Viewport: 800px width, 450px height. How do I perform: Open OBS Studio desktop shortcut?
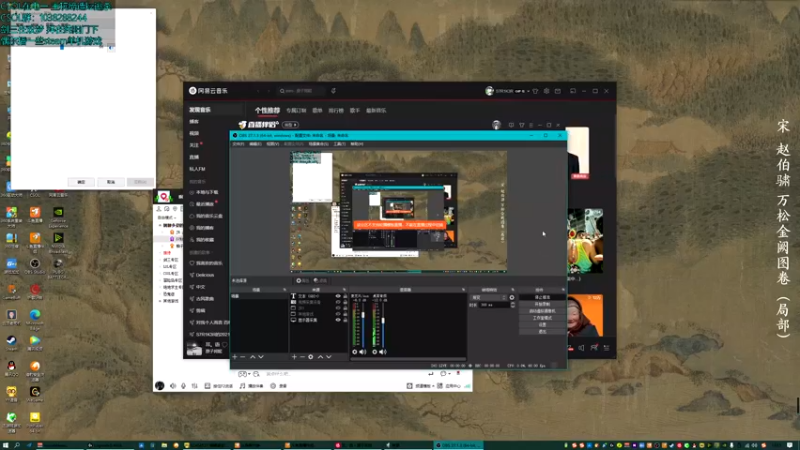pos(35,266)
